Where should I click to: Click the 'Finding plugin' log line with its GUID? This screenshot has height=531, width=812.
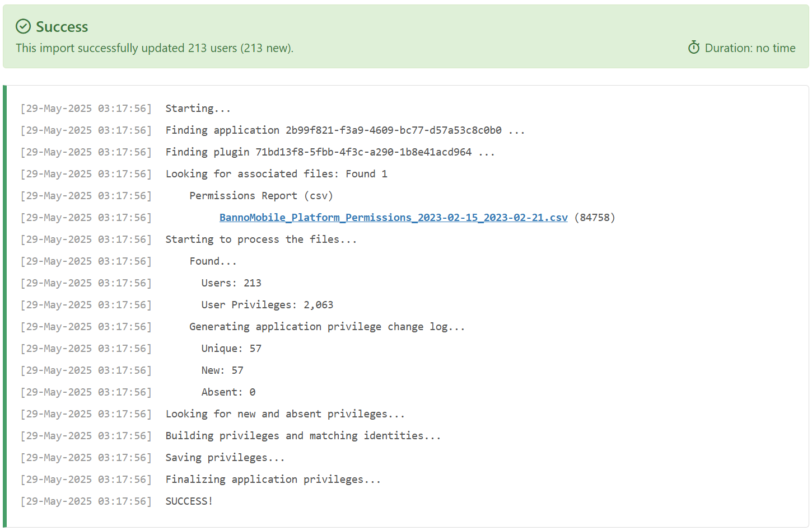(330, 152)
